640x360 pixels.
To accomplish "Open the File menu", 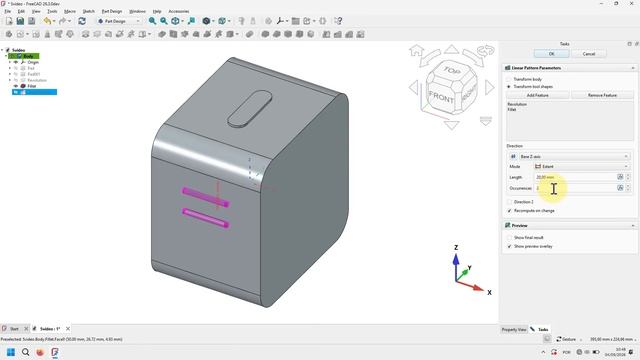I will tap(8, 11).
